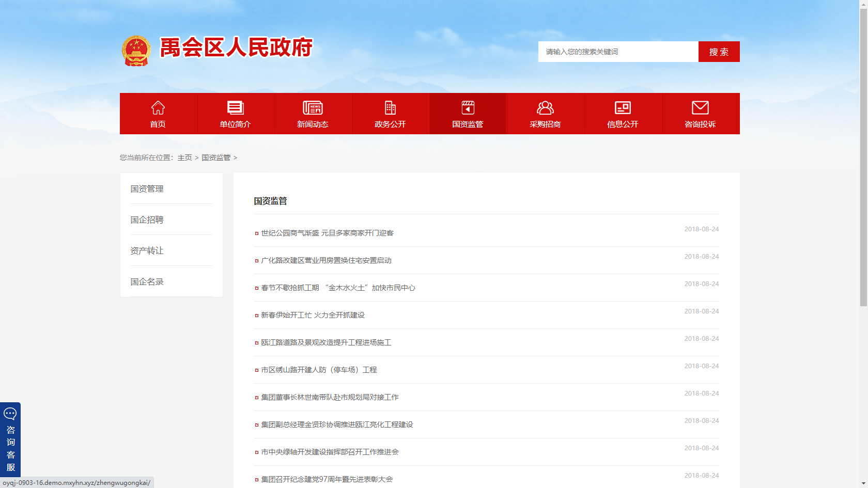868x488 pixels.
Task: Click the page vertical scrollbar thumb
Action: pos(863,158)
